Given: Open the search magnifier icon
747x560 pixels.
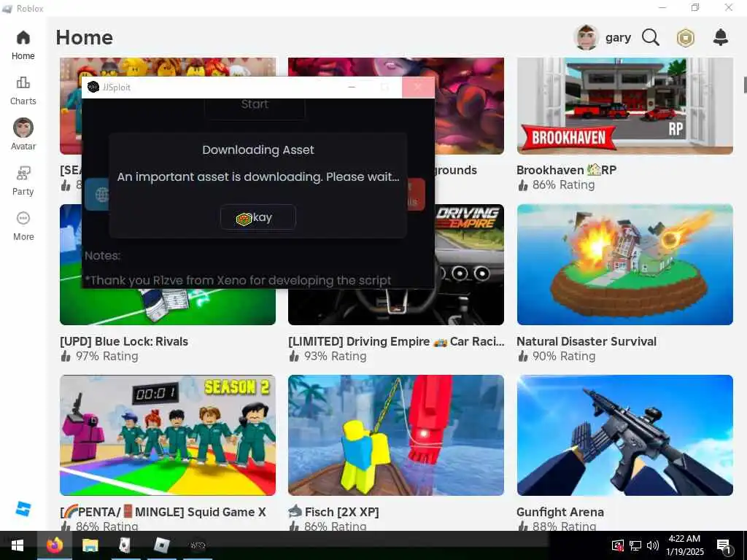Looking at the screenshot, I should coord(650,37).
